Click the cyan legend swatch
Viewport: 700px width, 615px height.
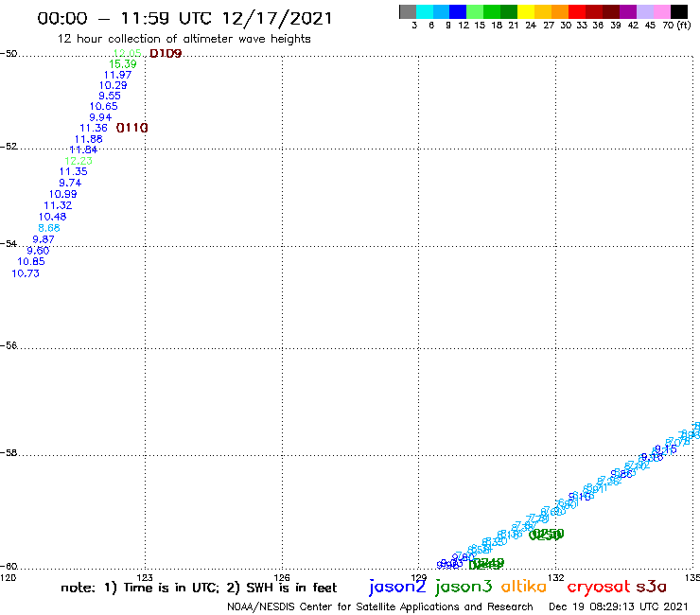click(x=425, y=11)
